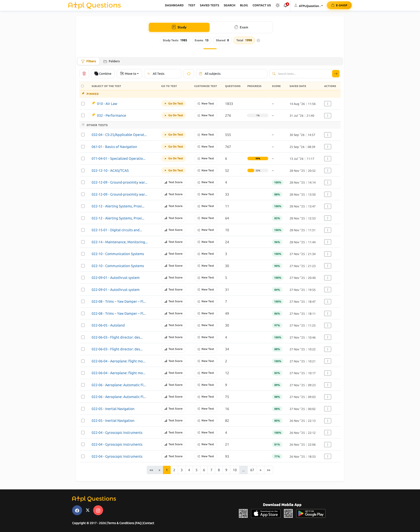Open SAVED TESTS in the top navigation
This screenshot has height=532, width=420.
(209, 5)
